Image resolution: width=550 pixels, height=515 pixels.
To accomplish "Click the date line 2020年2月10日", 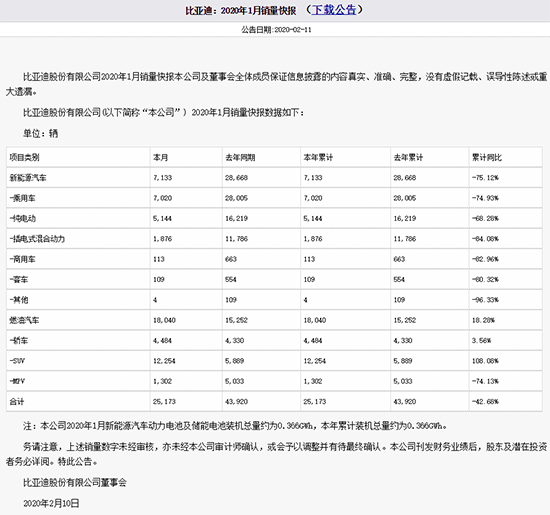I will coord(51,504).
